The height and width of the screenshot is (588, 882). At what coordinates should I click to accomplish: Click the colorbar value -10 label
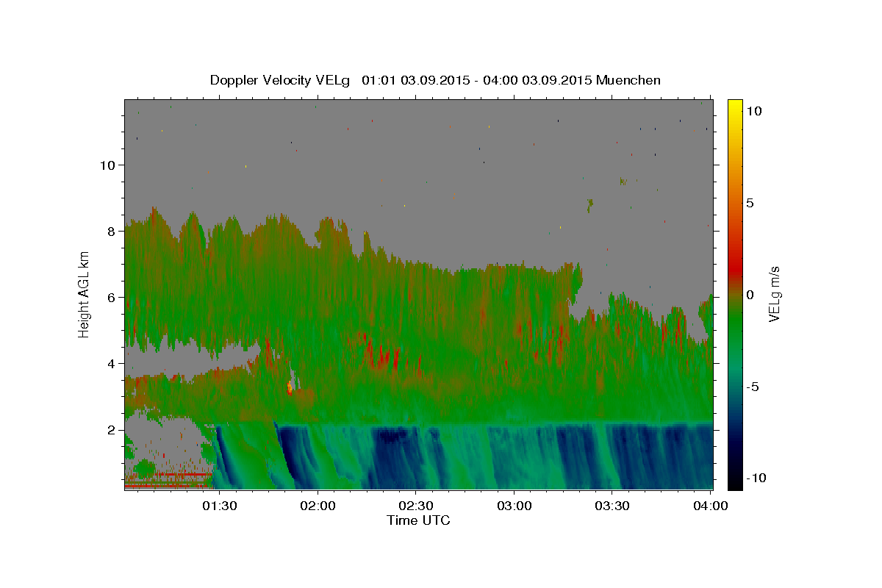coord(756,478)
